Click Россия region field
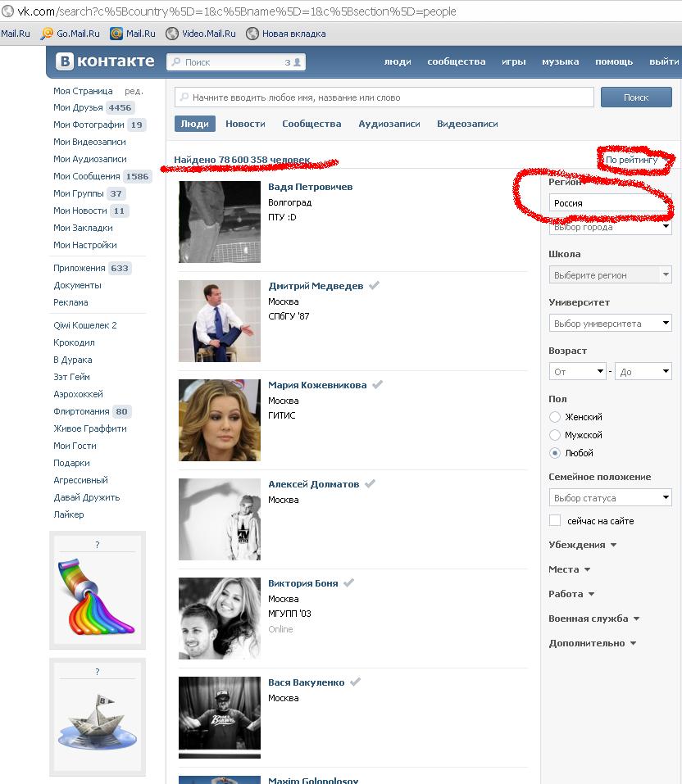This screenshot has width=682, height=784. click(610, 203)
